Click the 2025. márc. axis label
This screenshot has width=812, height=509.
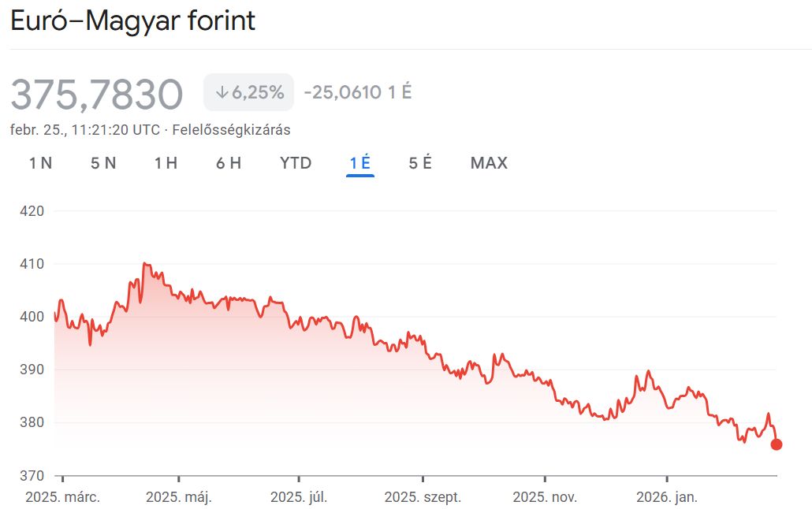(x=62, y=497)
